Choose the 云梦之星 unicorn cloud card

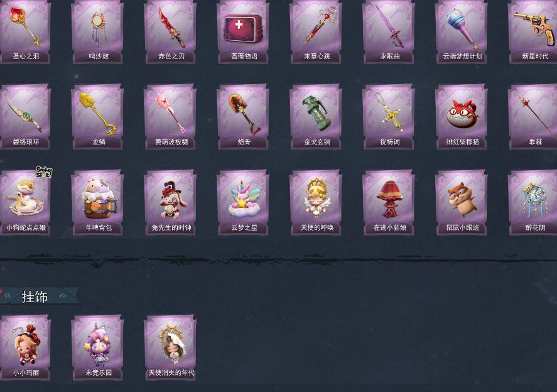tap(243, 202)
